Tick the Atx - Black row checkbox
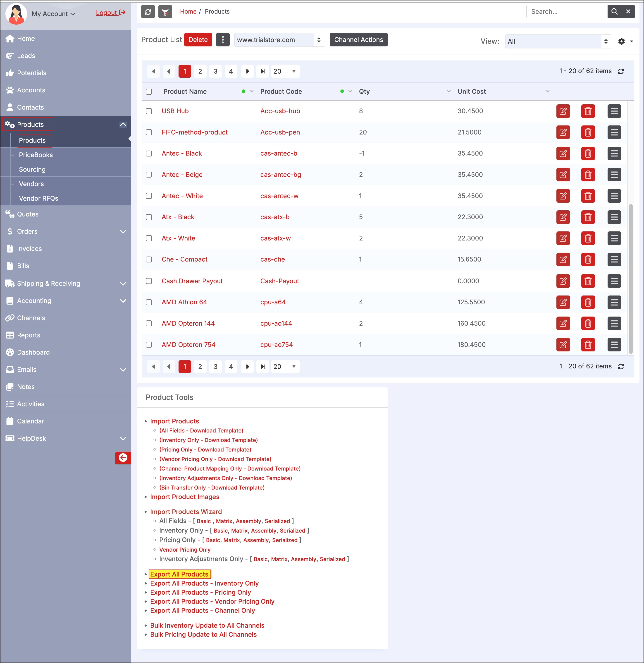This screenshot has width=644, height=663. pos(149,217)
